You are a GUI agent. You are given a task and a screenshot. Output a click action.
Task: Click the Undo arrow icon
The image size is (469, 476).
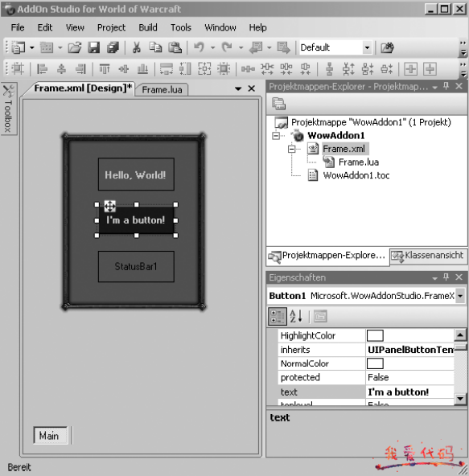point(200,47)
